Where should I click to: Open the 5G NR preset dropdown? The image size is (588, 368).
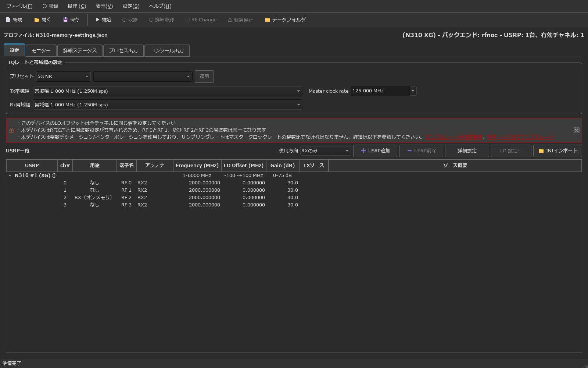[x=63, y=77]
